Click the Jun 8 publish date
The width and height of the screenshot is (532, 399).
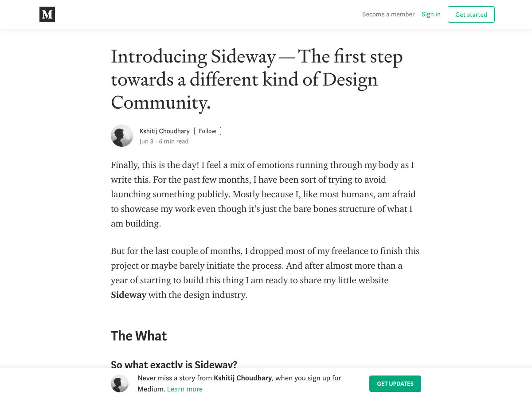coord(146,141)
